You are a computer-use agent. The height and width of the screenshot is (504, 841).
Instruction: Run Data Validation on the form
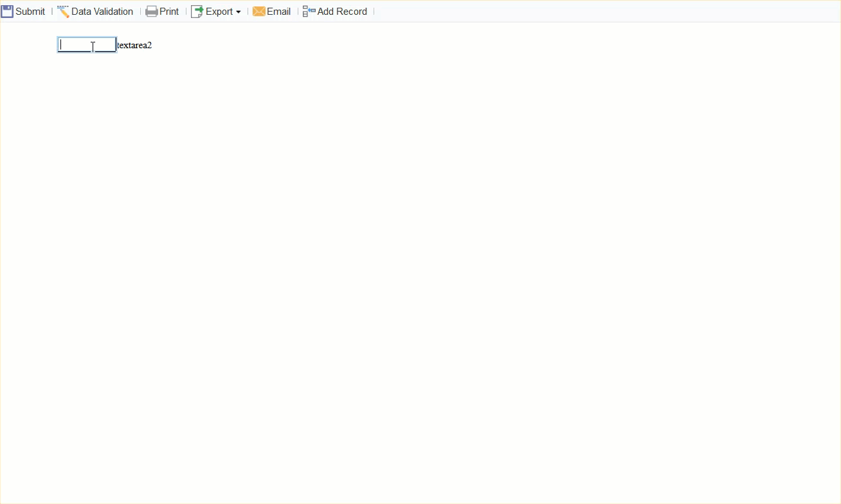[102, 11]
